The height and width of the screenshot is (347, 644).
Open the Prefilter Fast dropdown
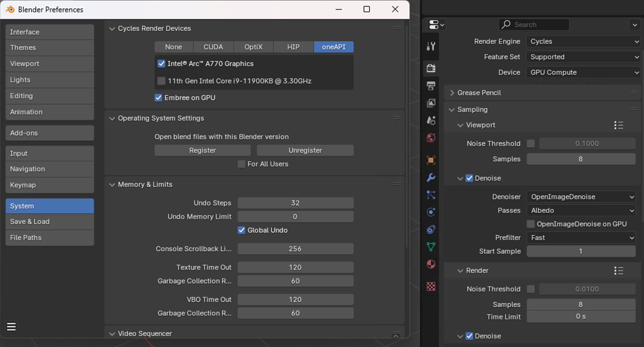581,238
